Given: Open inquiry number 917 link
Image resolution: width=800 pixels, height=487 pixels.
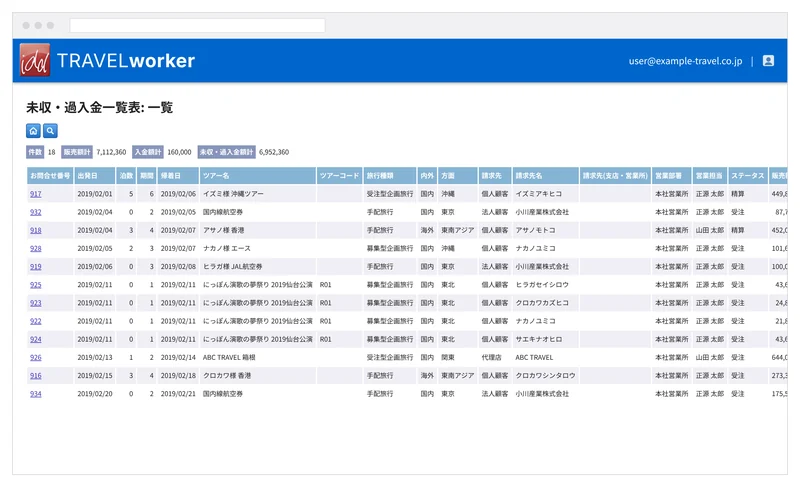Looking at the screenshot, I should click(x=36, y=194).
